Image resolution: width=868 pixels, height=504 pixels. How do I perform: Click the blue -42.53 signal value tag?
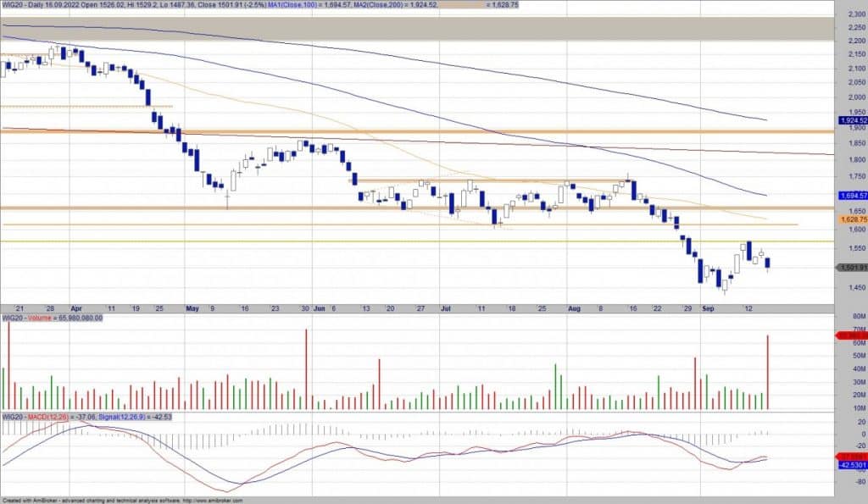(852, 465)
